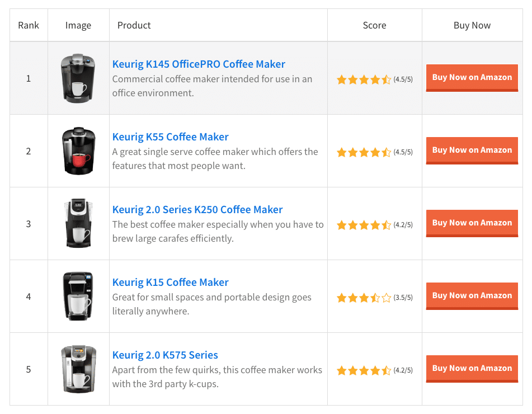Click the Keurig K145 product image
This screenshot has width=532, height=414.
coord(78,78)
